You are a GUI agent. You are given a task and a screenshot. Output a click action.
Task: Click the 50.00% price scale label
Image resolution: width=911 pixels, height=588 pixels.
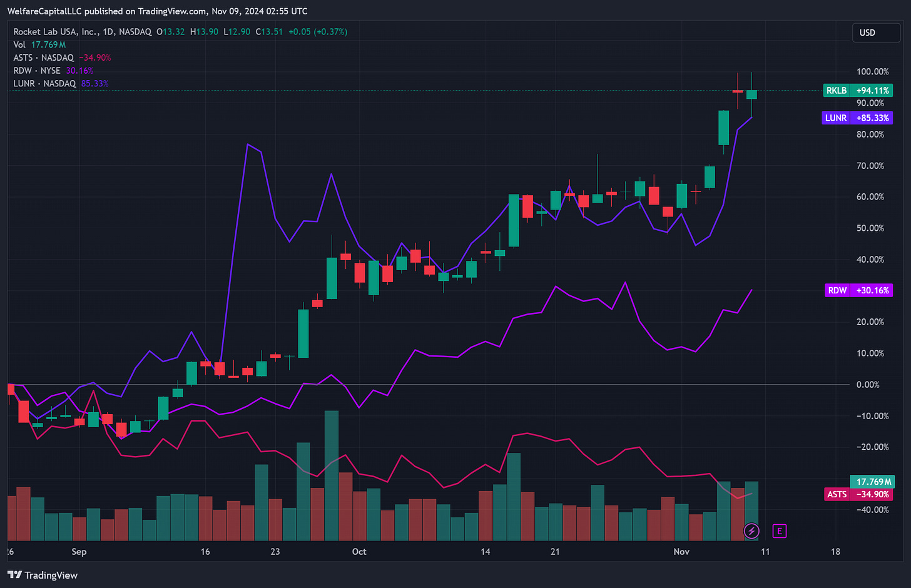click(870, 228)
